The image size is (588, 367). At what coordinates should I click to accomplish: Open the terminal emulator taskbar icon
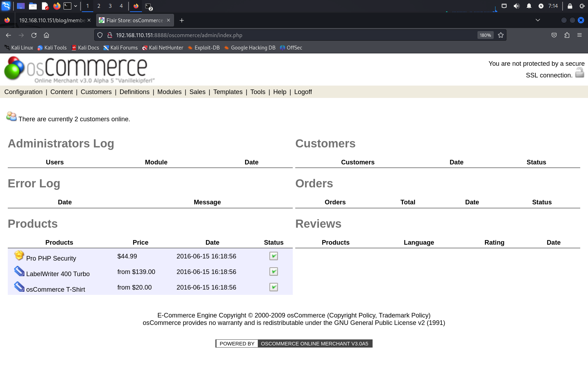[67, 6]
